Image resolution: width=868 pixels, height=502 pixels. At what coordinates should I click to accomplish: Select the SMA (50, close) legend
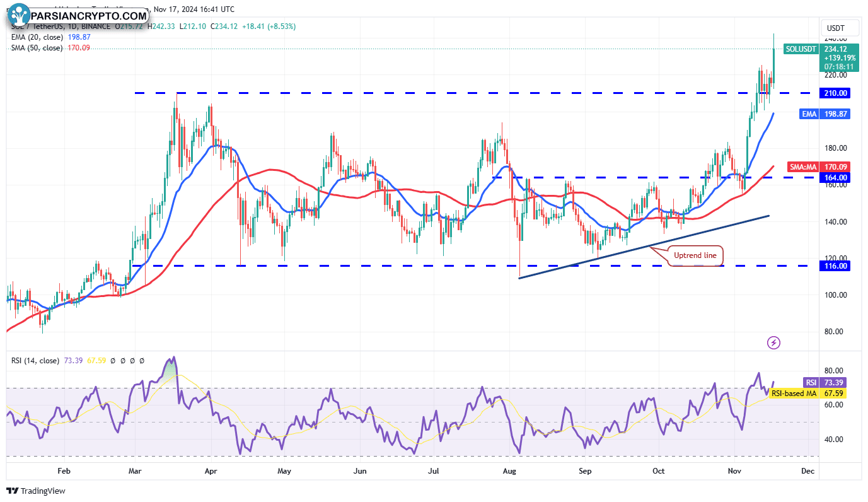[x=37, y=48]
